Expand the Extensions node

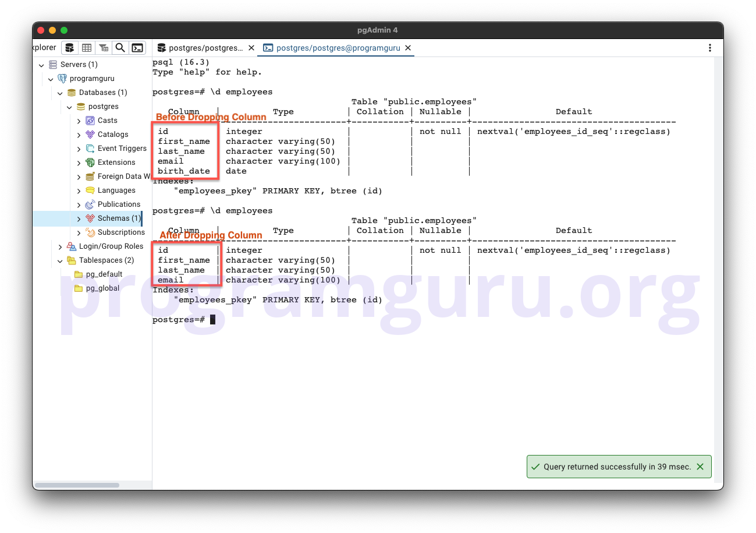(x=79, y=163)
